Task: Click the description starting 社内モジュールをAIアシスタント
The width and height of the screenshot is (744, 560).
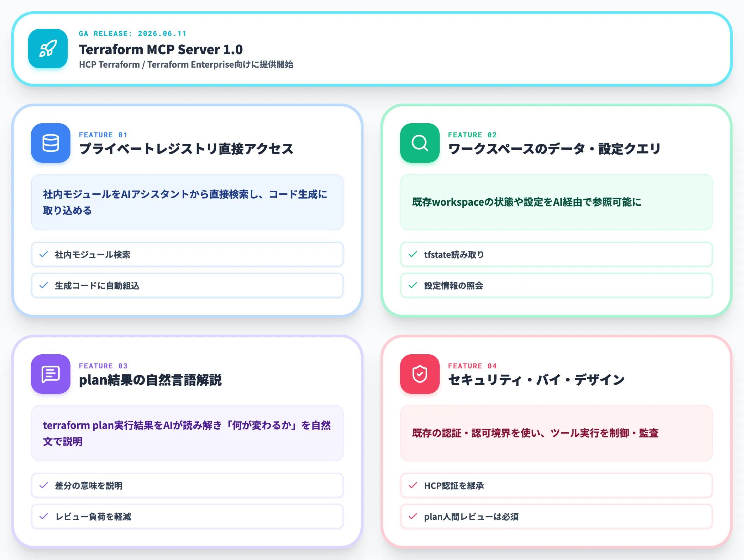Action: pyautogui.click(x=185, y=202)
